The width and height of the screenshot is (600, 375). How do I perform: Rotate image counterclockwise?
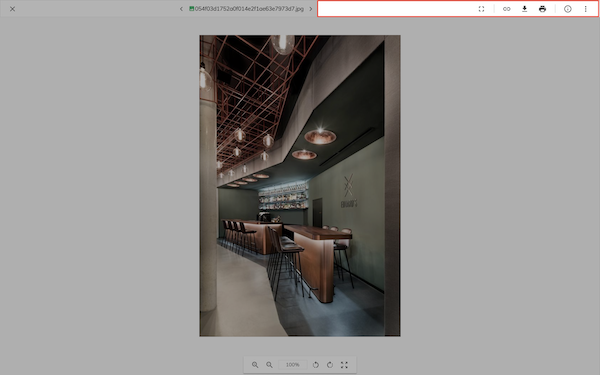[316, 365]
